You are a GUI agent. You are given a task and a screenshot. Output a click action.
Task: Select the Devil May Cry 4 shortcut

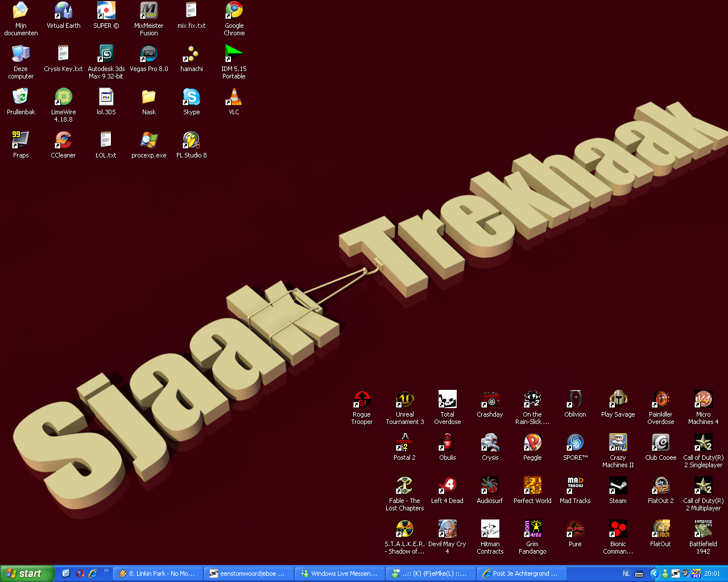[x=448, y=529]
